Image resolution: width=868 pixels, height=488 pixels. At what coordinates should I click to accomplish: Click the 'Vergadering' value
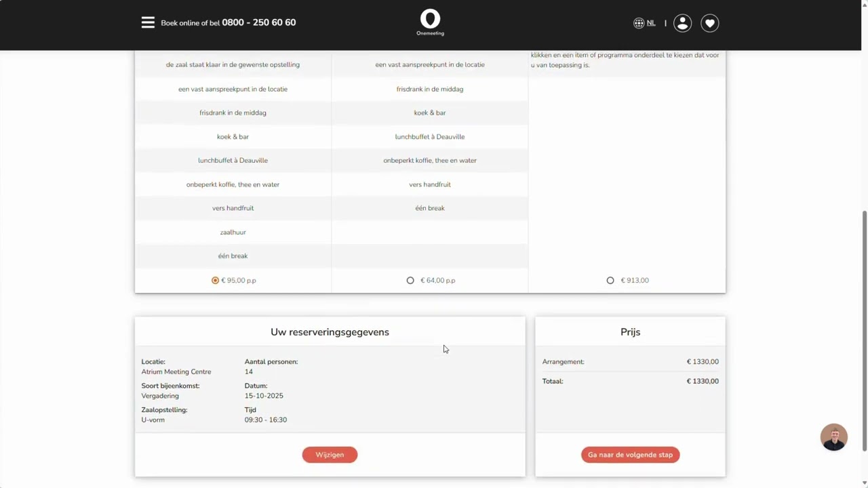click(160, 396)
